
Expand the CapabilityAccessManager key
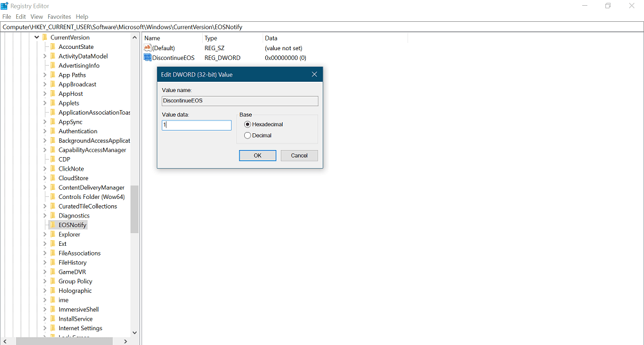click(45, 150)
